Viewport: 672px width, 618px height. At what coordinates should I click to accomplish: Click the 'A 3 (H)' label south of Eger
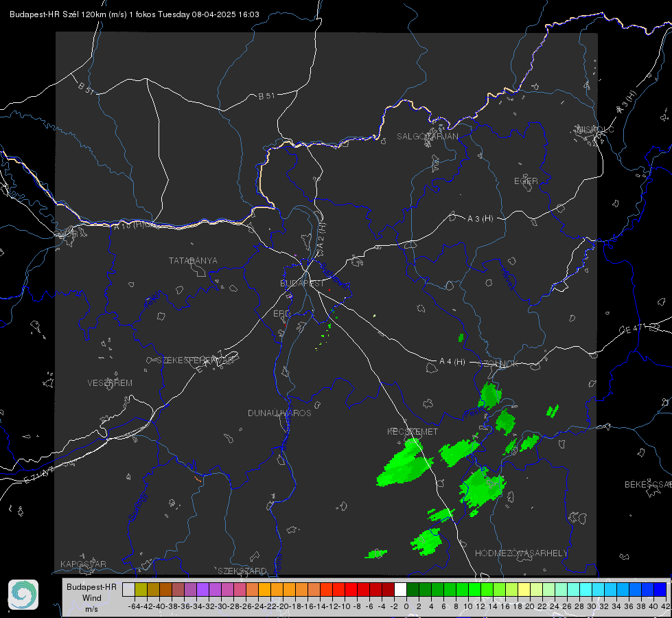tap(480, 219)
